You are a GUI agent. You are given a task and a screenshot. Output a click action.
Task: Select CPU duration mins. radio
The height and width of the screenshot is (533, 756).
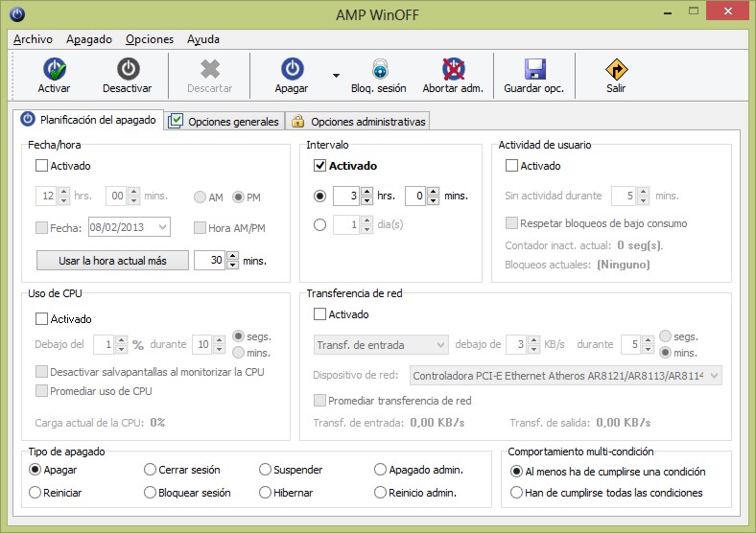pos(238,352)
